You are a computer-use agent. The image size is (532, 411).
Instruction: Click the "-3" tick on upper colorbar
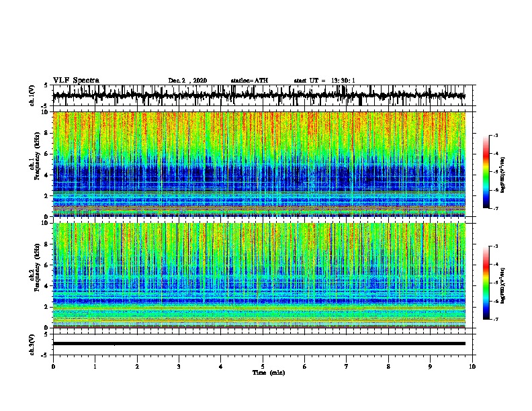pyautogui.click(x=495, y=135)
